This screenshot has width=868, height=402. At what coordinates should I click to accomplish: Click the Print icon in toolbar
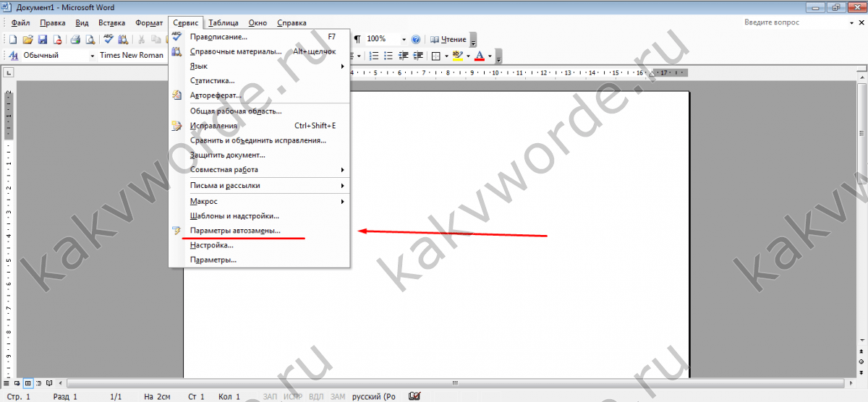click(75, 39)
